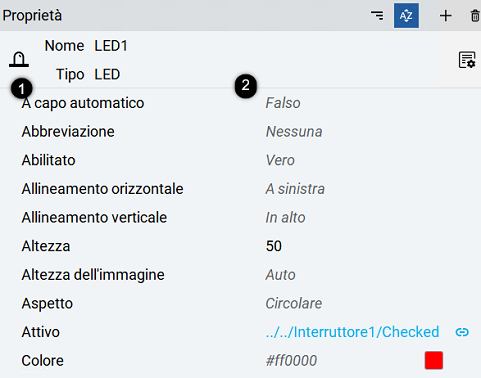Edit the Altezza value 50
Image resolution: width=481 pixels, height=378 pixels.
(274, 246)
